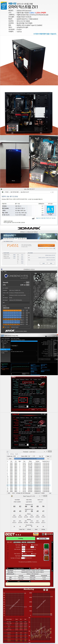Click View Result at 3DMark.com button
The height and width of the screenshot is (644, 58).
coord(46,245)
